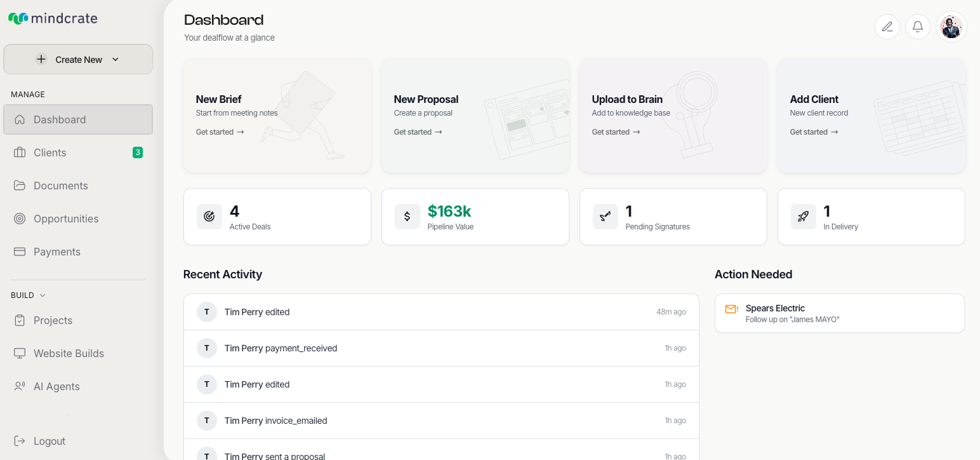Viewport: 980px width, 460px height.
Task: Click the AI Agents icon
Action: coord(20,386)
